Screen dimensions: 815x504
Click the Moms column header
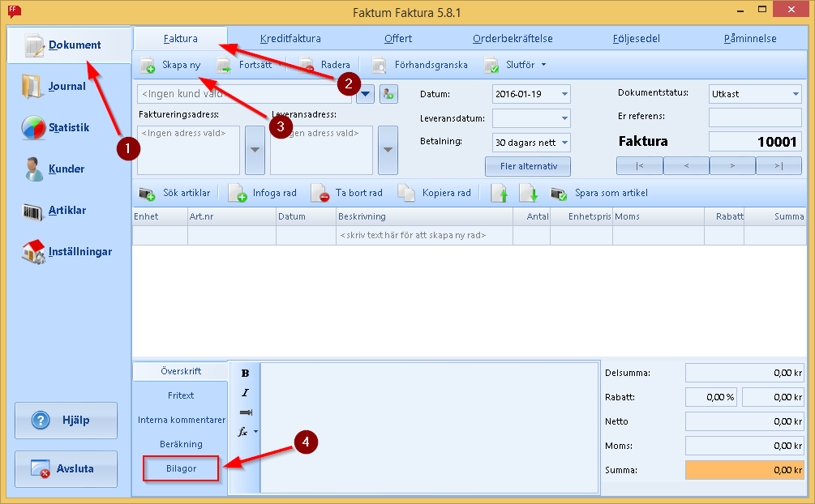[x=658, y=216]
